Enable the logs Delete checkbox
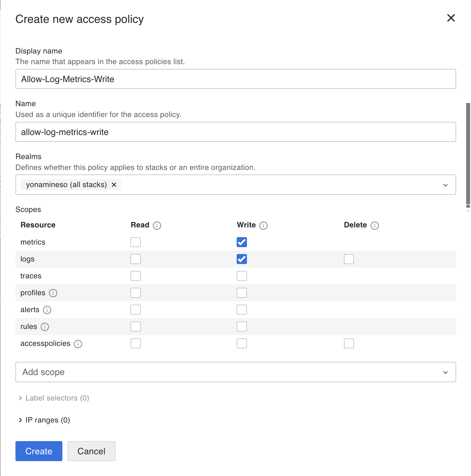Viewport: 471px width, 476px height. [x=349, y=259]
